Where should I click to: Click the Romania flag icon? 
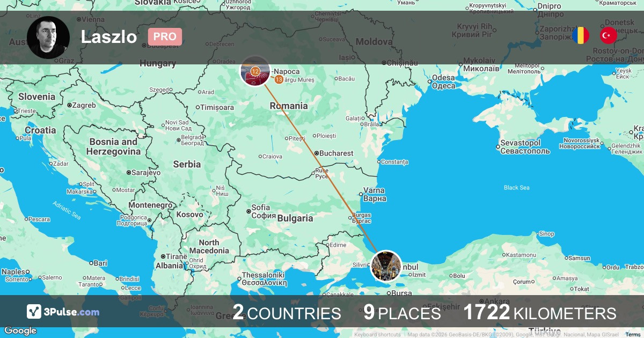coord(580,36)
